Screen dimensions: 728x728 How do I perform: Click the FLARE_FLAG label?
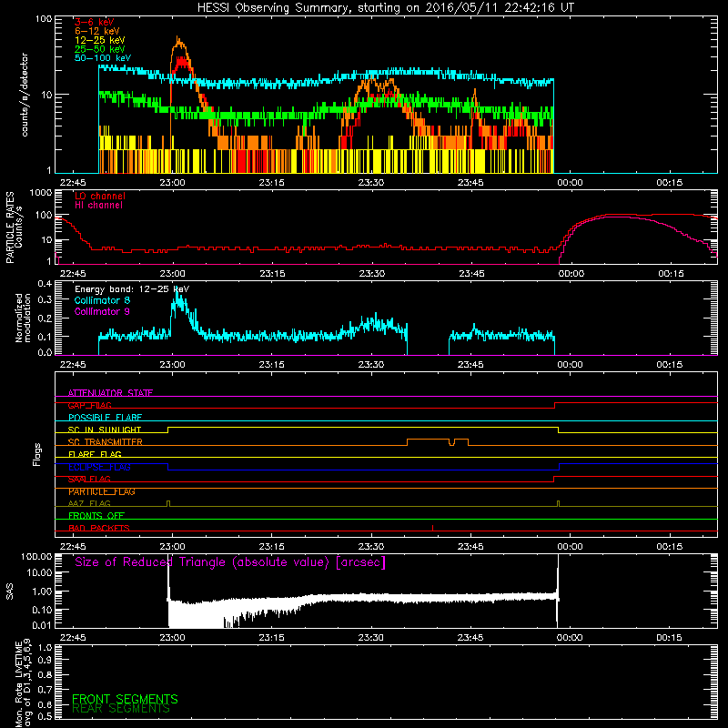pos(95,454)
